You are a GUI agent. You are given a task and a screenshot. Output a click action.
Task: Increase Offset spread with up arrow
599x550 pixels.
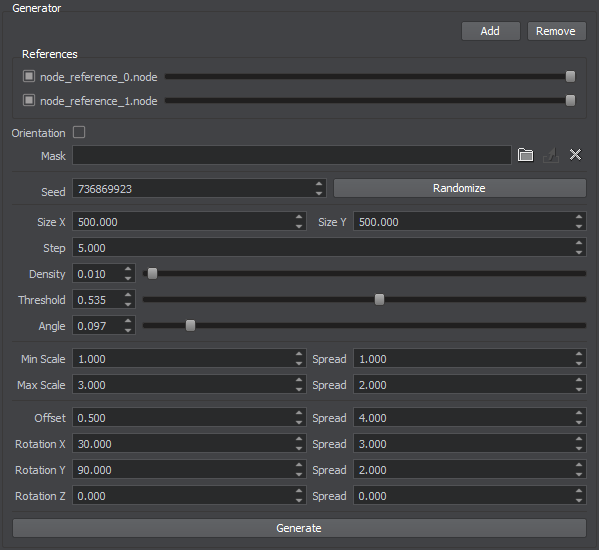(x=579, y=413)
